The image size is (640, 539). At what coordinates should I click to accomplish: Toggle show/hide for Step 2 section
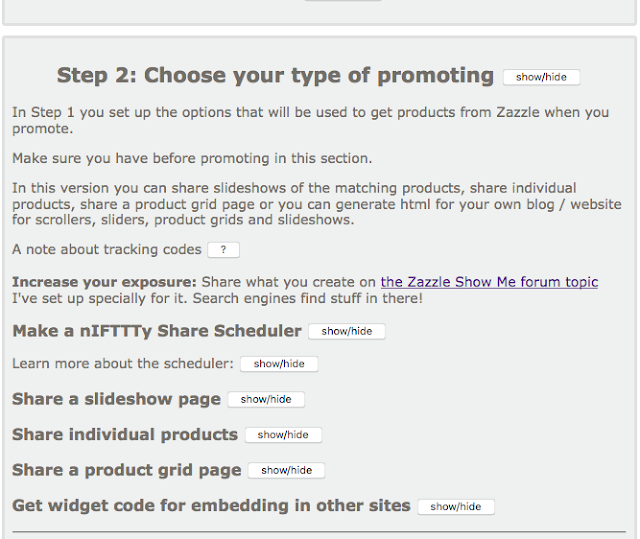pos(541,77)
